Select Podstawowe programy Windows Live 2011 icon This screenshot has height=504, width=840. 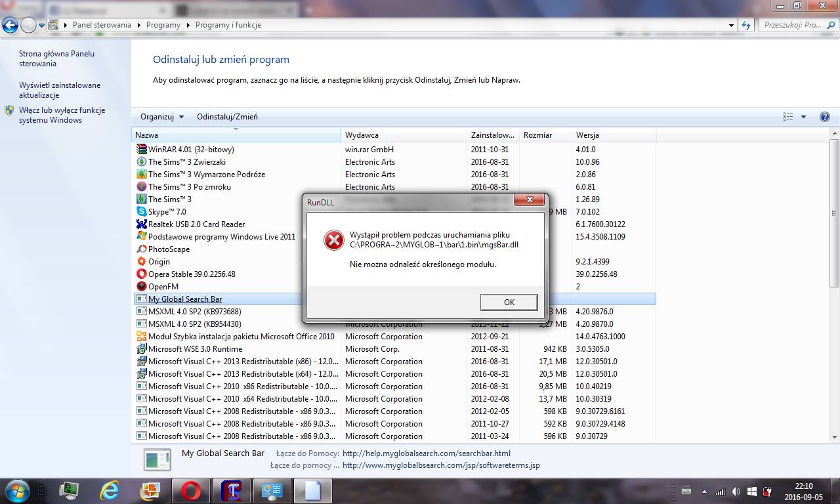point(141,237)
